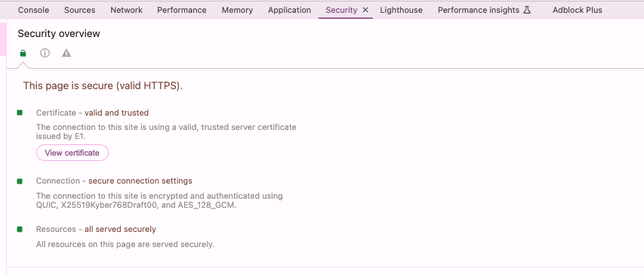The image size is (644, 275).
Task: Close the Security tab
Action: [x=365, y=10]
